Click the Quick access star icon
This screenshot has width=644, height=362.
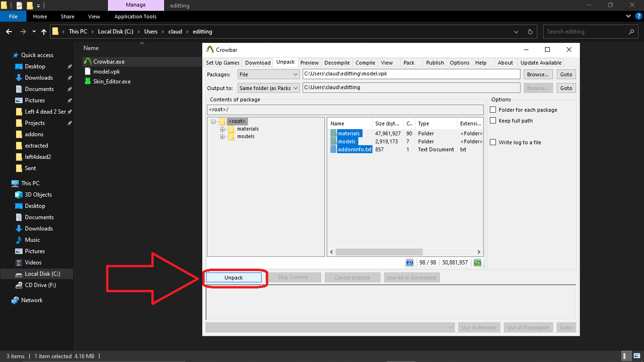point(16,55)
